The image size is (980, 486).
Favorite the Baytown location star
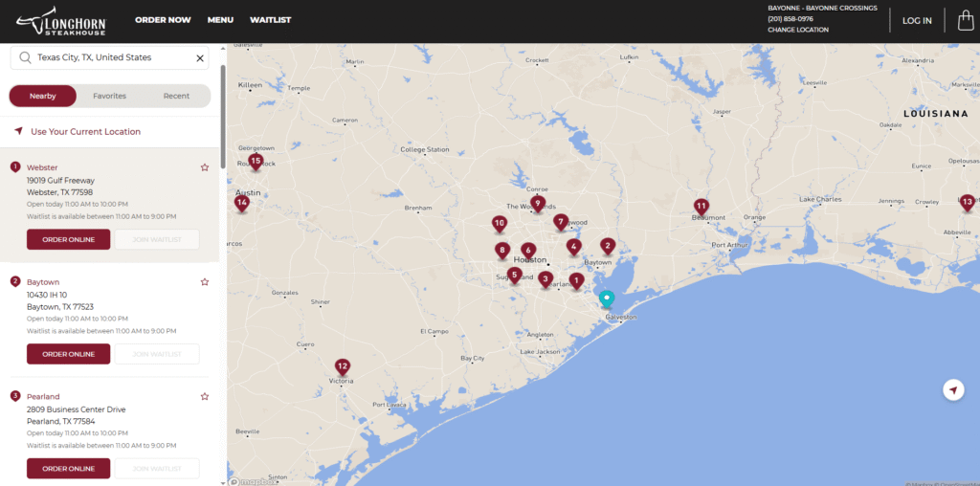tap(205, 281)
